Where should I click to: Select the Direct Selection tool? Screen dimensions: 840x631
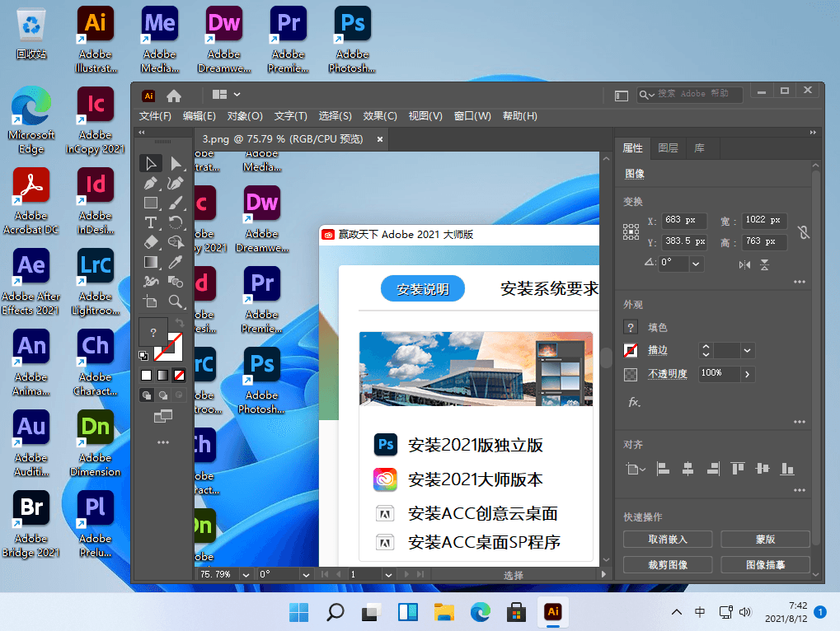coord(176,163)
